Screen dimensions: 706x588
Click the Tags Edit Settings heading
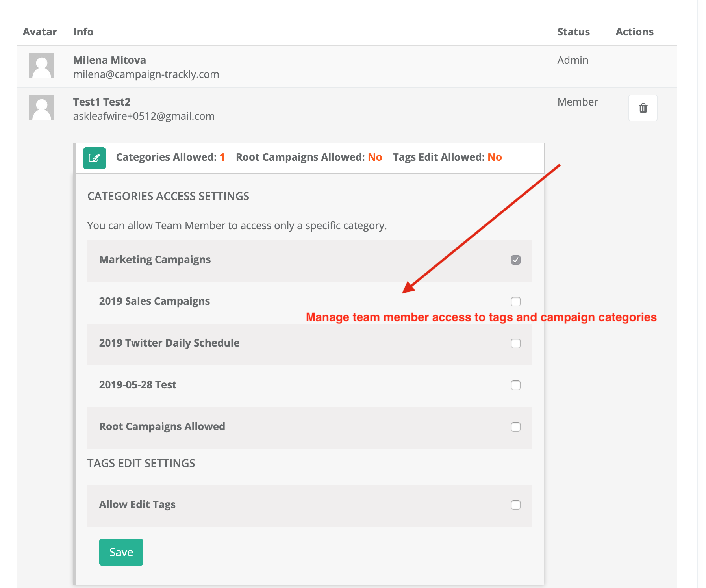point(141,463)
